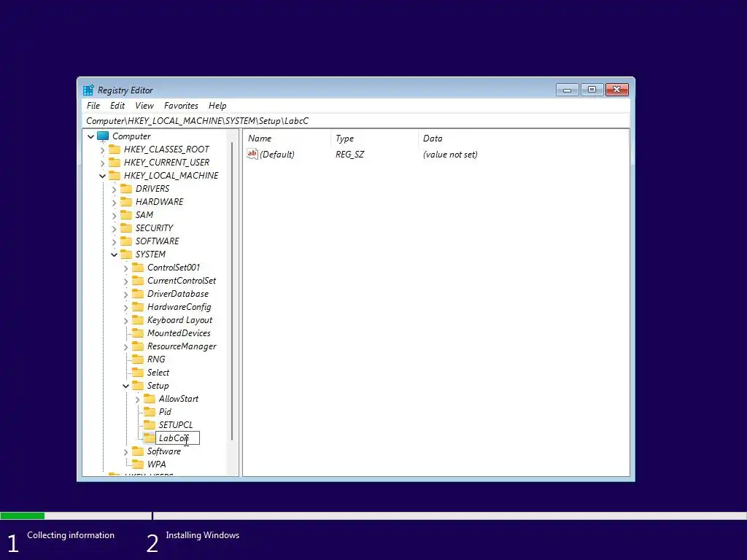
Task: Click the Select key folder icon
Action: [138, 373]
